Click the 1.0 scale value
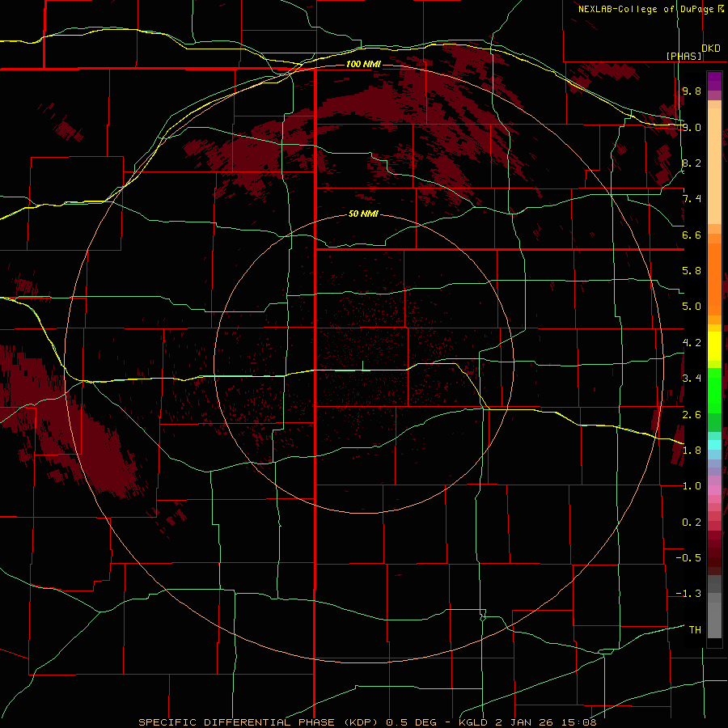Viewport: 728px width, 728px height. 692,486
